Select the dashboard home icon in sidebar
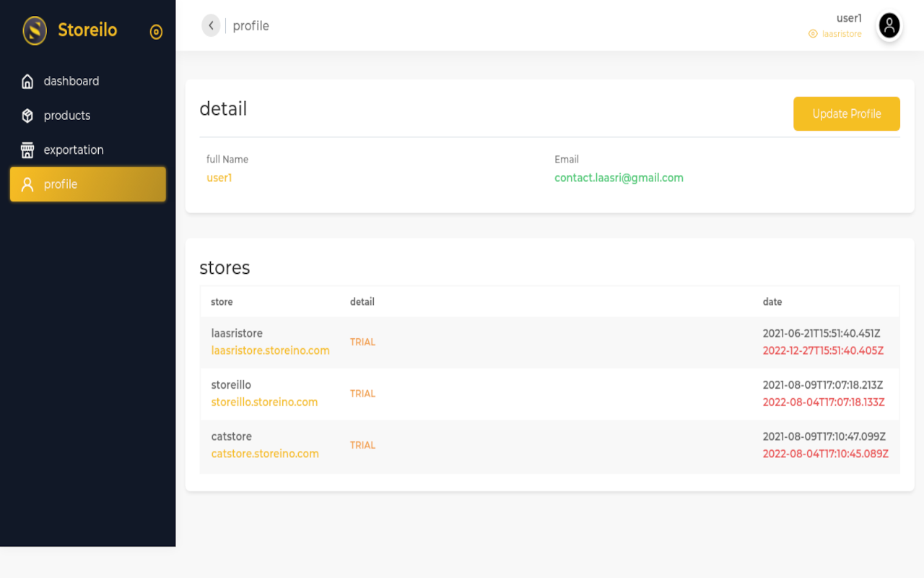This screenshot has width=924, height=578. 27,81
